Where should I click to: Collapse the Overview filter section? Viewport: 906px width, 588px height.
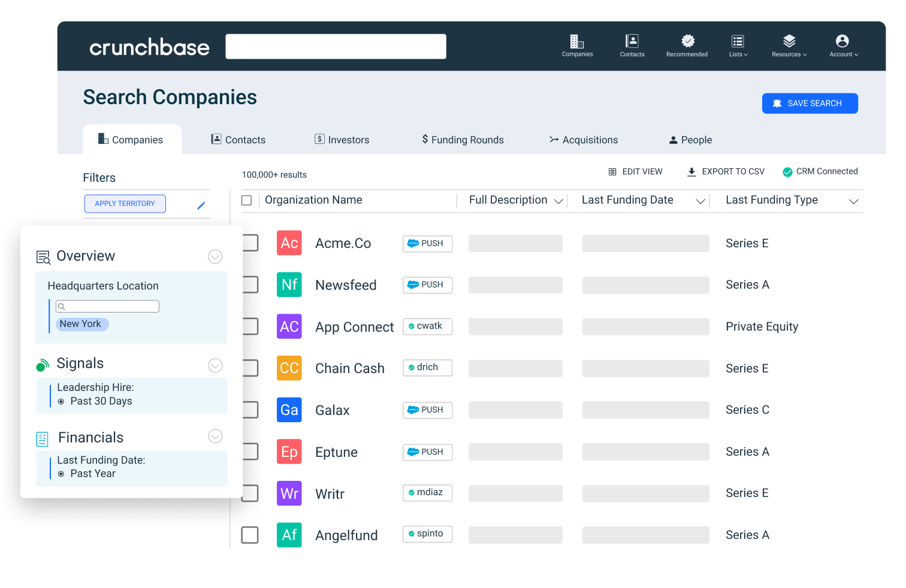click(x=215, y=256)
